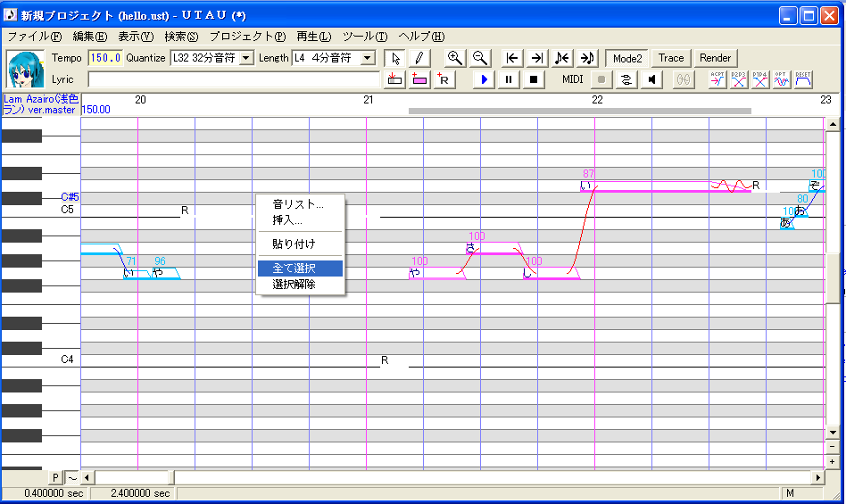Screen dimensions: 846x504
Task: Choose 選択解除 from context menu
Action: (x=300, y=284)
